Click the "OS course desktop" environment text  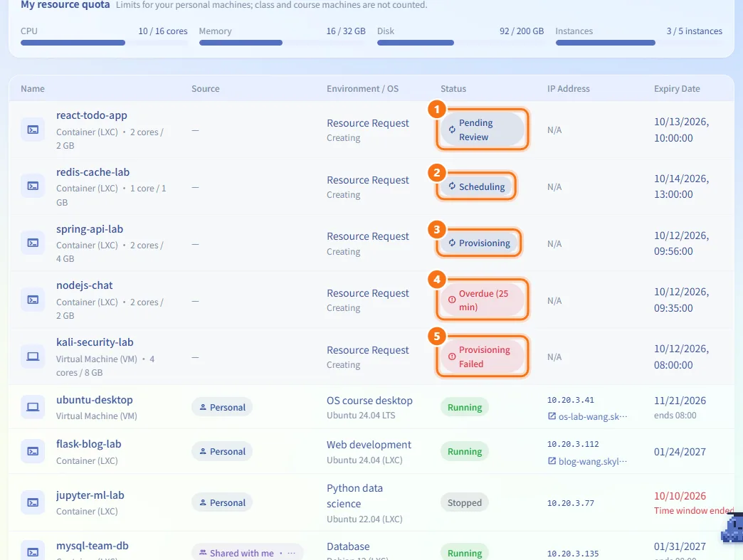(369, 401)
